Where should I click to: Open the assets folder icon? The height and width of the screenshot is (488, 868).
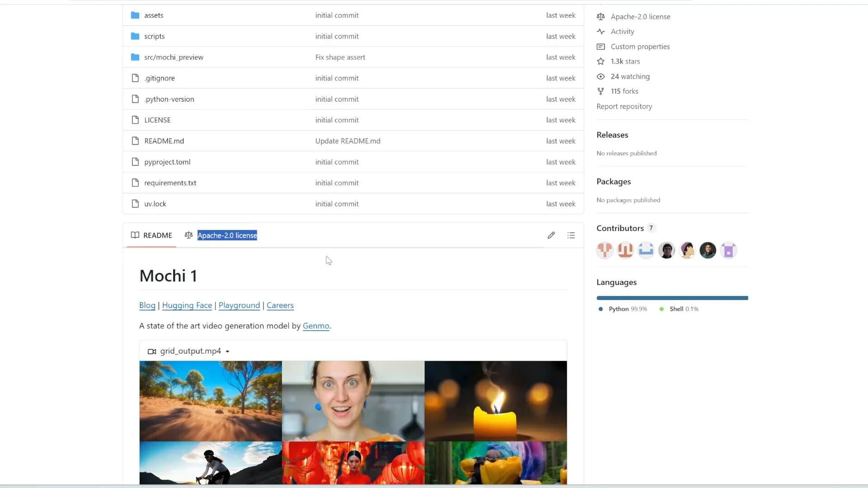135,15
